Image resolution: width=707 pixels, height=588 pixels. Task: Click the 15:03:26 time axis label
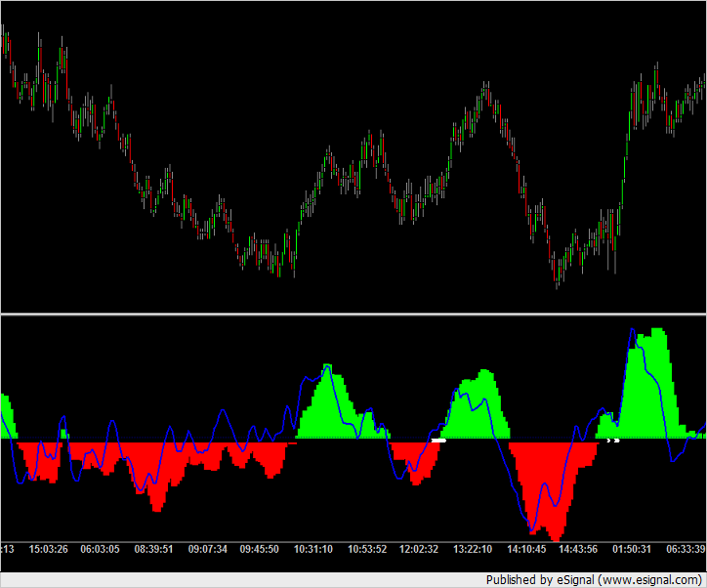[x=48, y=549]
